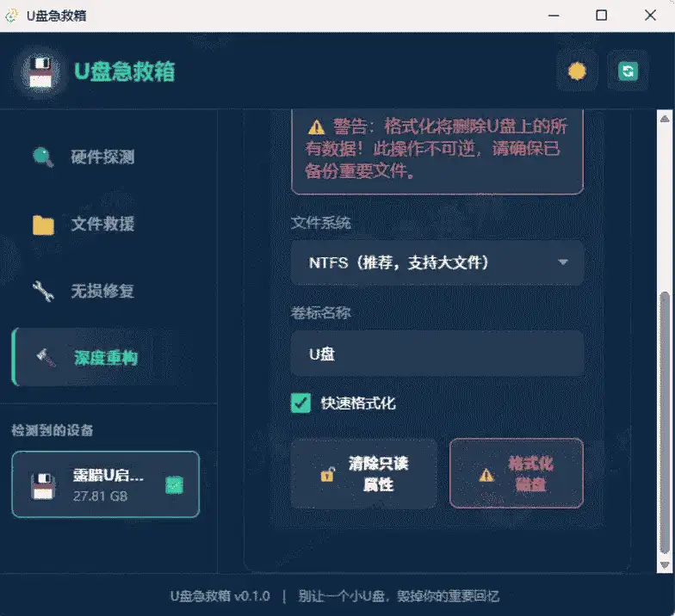
Task: Maximize the U盘急救箱 window
Action: [601, 15]
